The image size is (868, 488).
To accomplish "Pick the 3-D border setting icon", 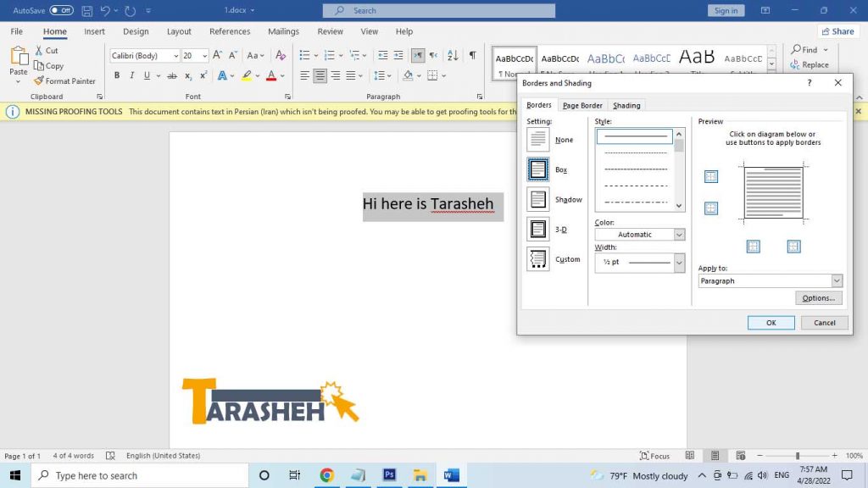I will tap(537, 229).
